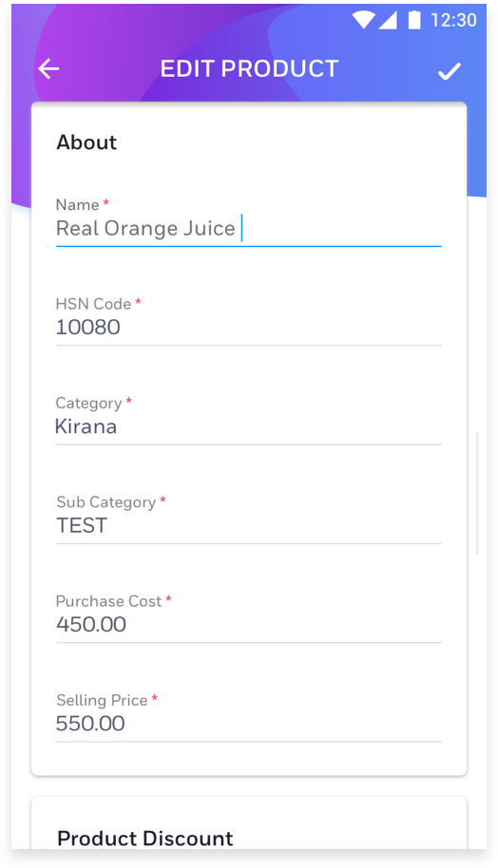Click the vertical scrollbar on right edge
Screen dimensions: 498x868
[477, 493]
